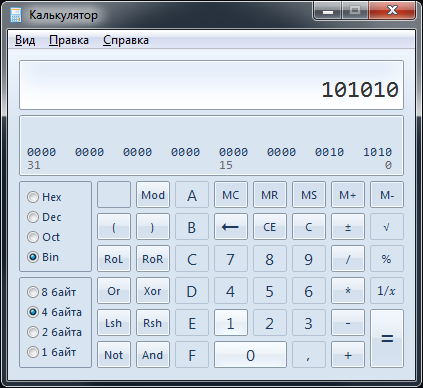This screenshot has width=423, height=388.
Task: Click the calculator display field showing 101010
Action: (x=211, y=85)
